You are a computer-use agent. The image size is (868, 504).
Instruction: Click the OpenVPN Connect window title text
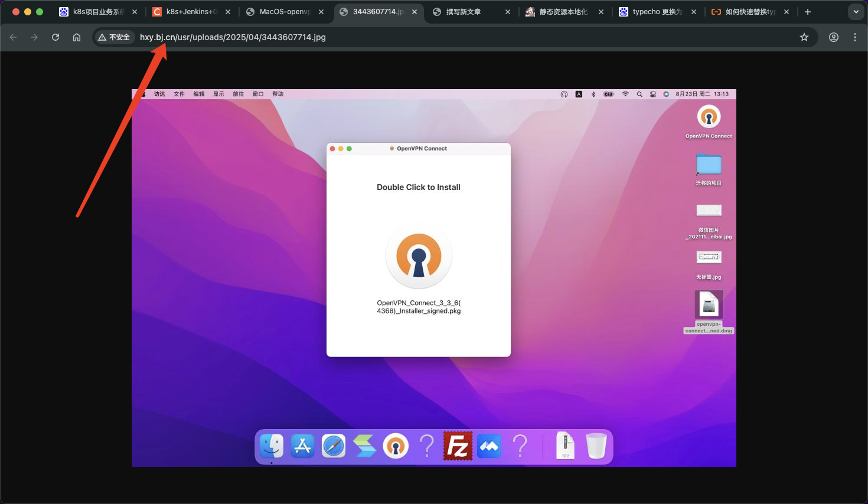pyautogui.click(x=422, y=149)
